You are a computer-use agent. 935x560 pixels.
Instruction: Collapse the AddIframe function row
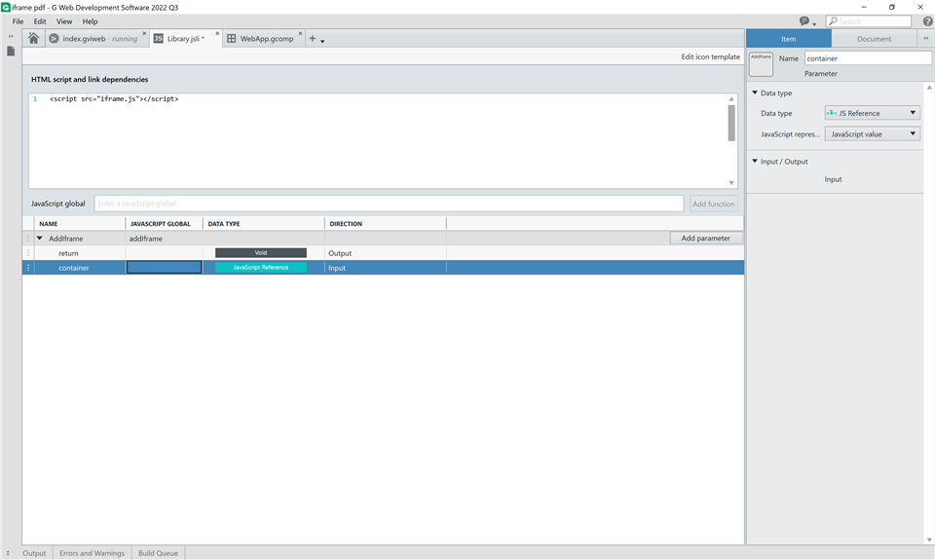point(40,239)
